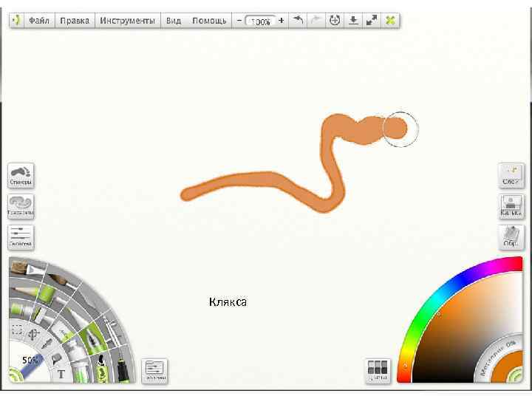
Task: Select the airbrush tool
Action: [x=112, y=328]
